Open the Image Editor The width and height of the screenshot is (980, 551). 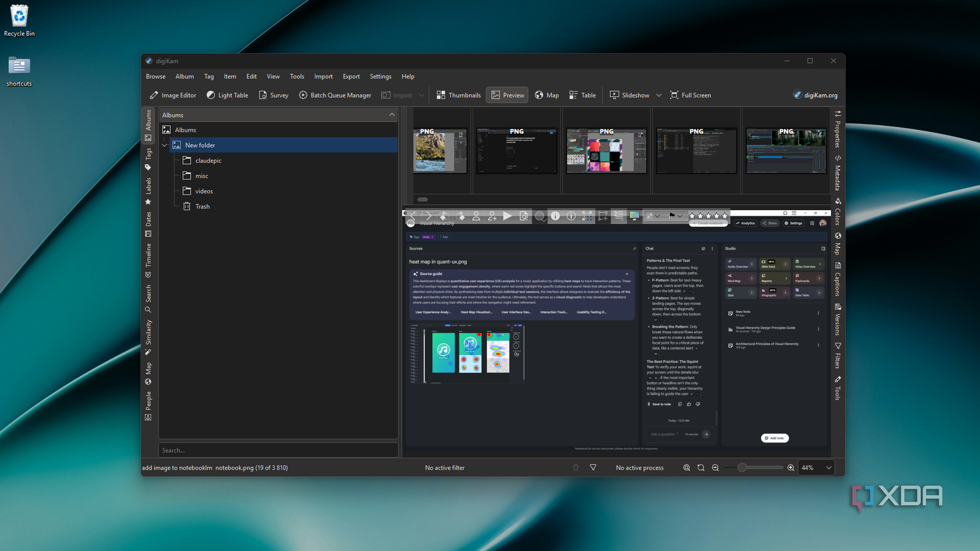173,95
